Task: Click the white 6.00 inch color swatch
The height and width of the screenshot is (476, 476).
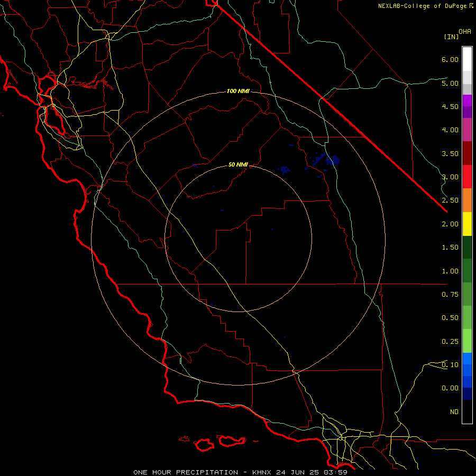Action: [467, 59]
